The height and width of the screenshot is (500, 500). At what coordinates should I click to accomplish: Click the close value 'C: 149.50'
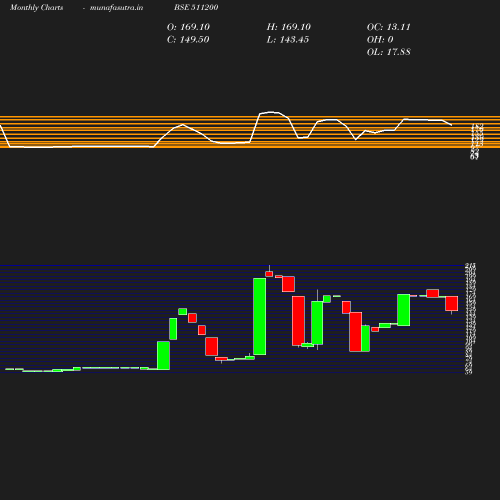click(188, 39)
